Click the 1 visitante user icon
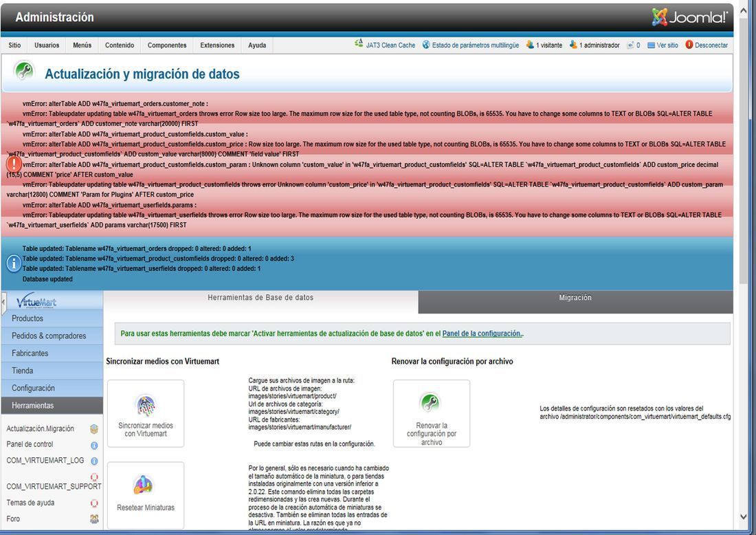The width and height of the screenshot is (756, 535). [530, 45]
